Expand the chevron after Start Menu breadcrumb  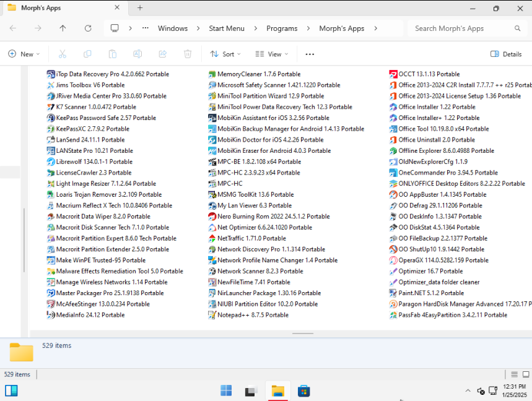[256, 28]
